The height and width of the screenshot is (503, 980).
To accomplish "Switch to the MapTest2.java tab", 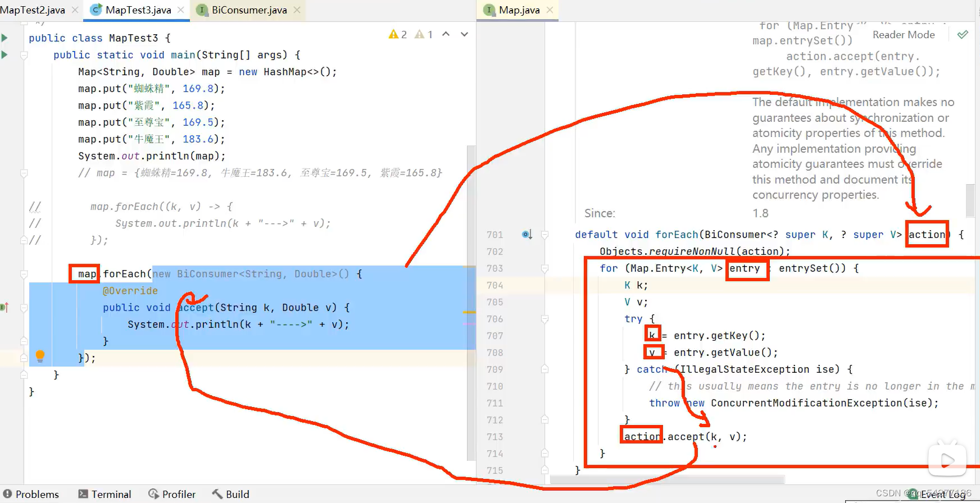I will [33, 10].
